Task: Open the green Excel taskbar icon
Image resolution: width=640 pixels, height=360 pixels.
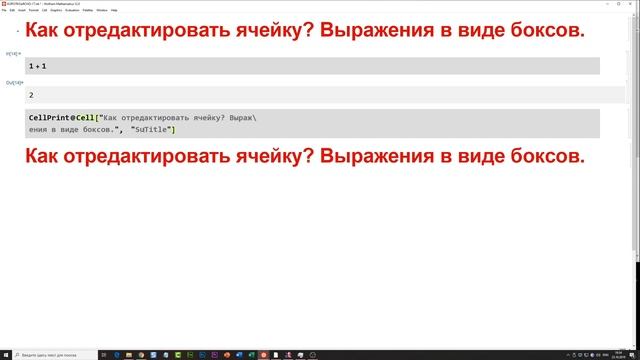Action: pyautogui.click(x=251, y=355)
